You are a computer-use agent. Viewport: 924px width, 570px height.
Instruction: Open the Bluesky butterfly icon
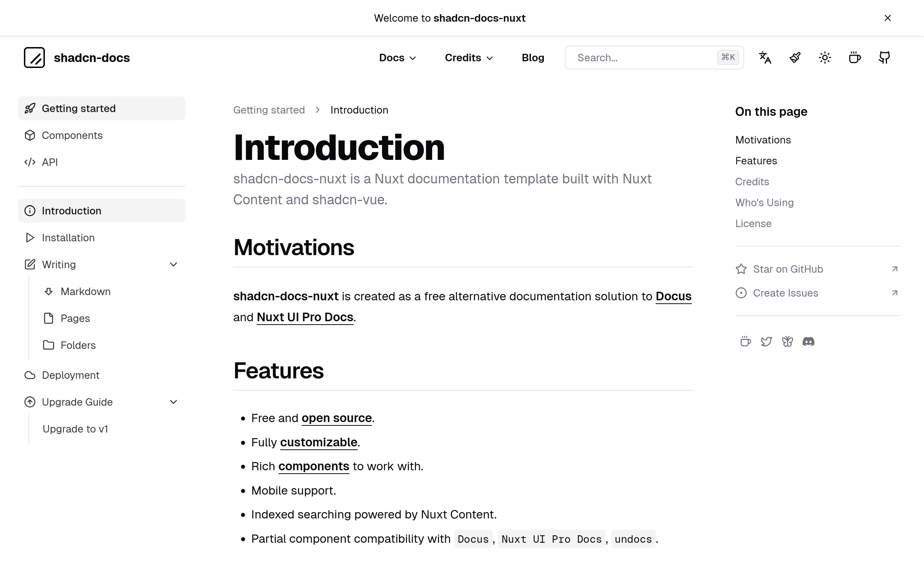(x=787, y=341)
